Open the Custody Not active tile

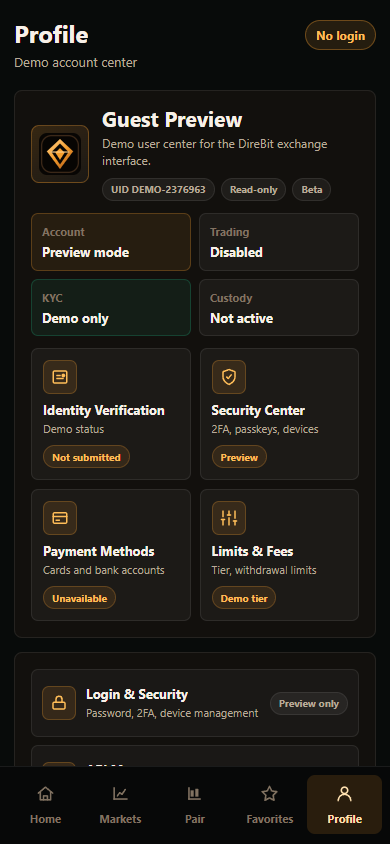(x=279, y=308)
